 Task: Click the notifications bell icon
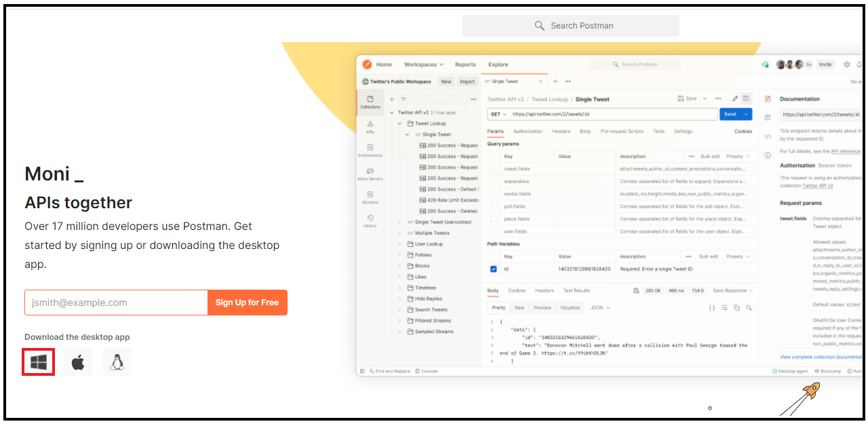[860, 64]
